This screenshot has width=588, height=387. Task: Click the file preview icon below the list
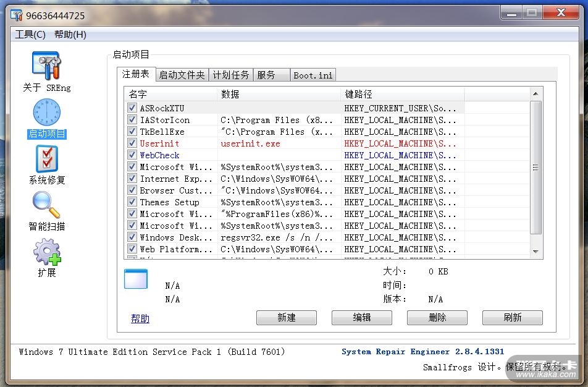pos(136,279)
